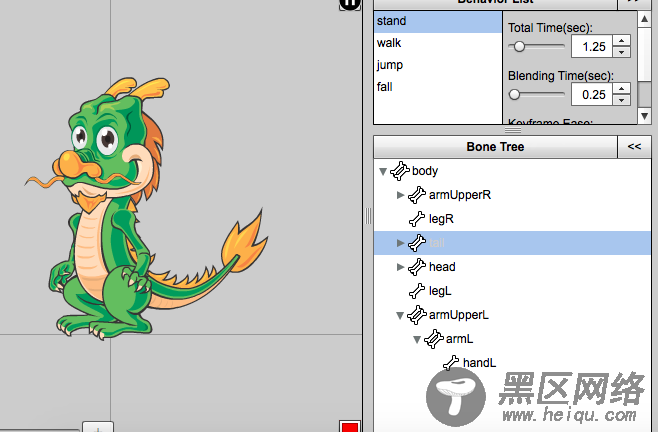
Task: Click the vertical panel splitter handle beside canvas
Action: click(368, 216)
